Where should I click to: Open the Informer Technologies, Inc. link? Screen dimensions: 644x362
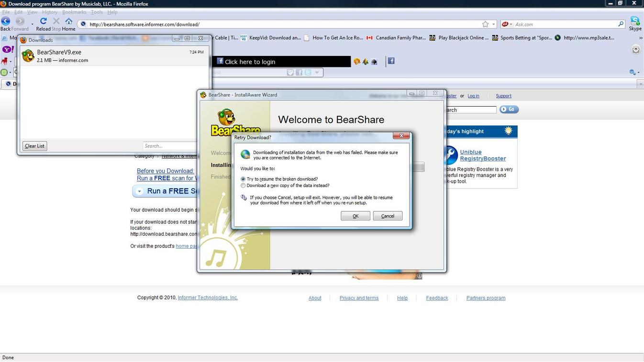(x=208, y=297)
